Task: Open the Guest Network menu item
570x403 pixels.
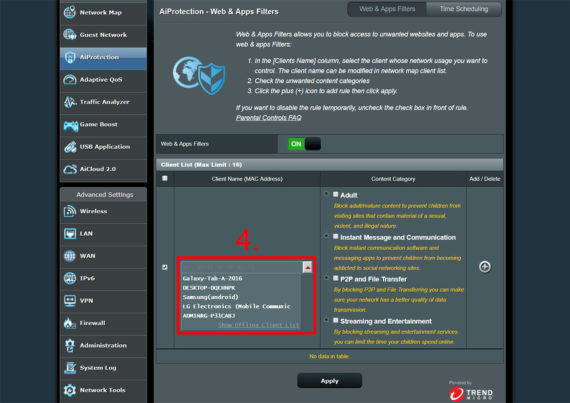Action: [103, 35]
